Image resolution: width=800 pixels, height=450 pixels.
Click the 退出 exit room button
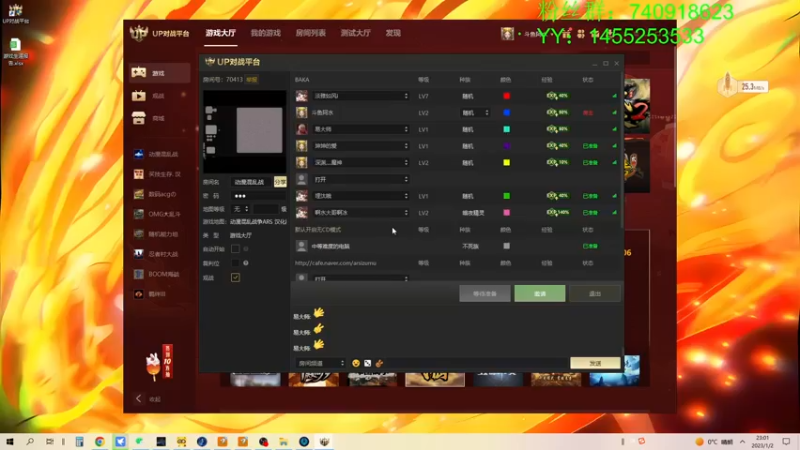click(595, 293)
